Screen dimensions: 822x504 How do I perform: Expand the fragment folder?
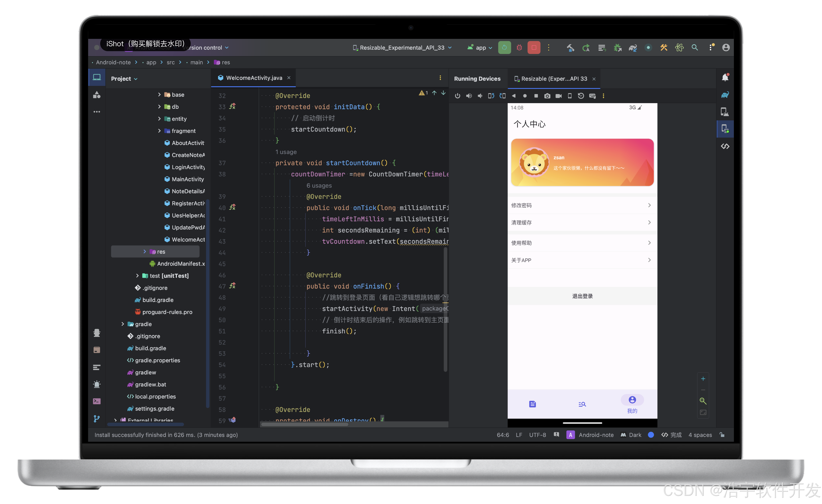[159, 131]
